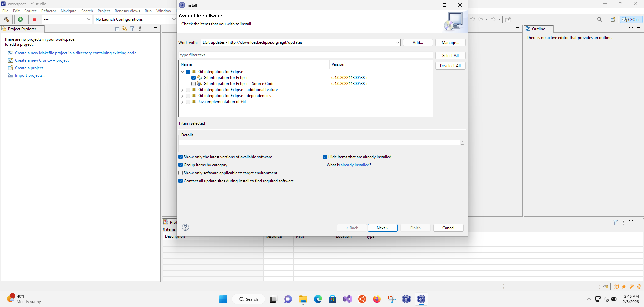Click the Windows Start button
Image resolution: width=644 pixels, height=307 pixels.
tap(223, 299)
